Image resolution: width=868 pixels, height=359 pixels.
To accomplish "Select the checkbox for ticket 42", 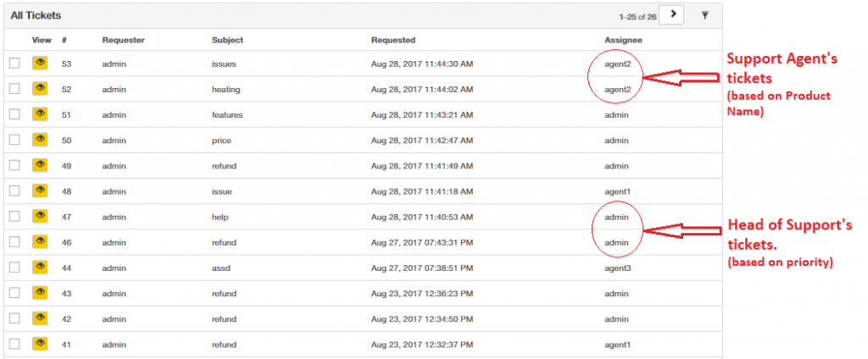I will tap(14, 318).
